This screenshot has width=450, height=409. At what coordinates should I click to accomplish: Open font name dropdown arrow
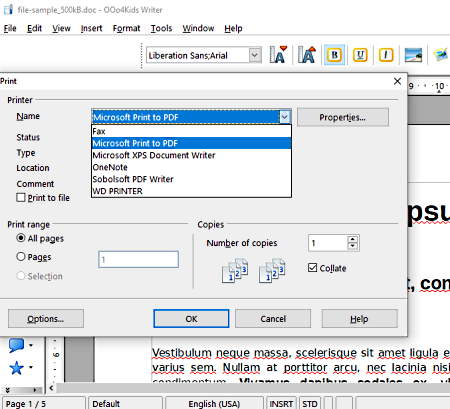255,55
